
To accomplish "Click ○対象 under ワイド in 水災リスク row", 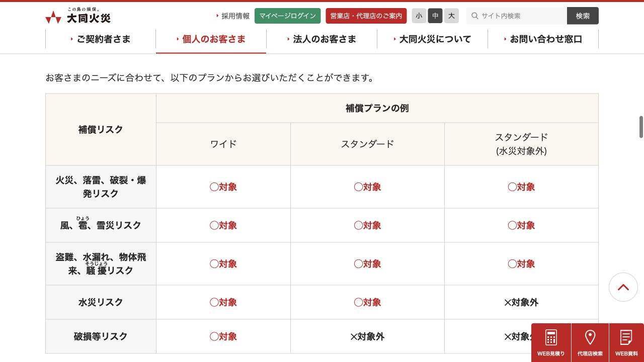I will [x=223, y=302].
